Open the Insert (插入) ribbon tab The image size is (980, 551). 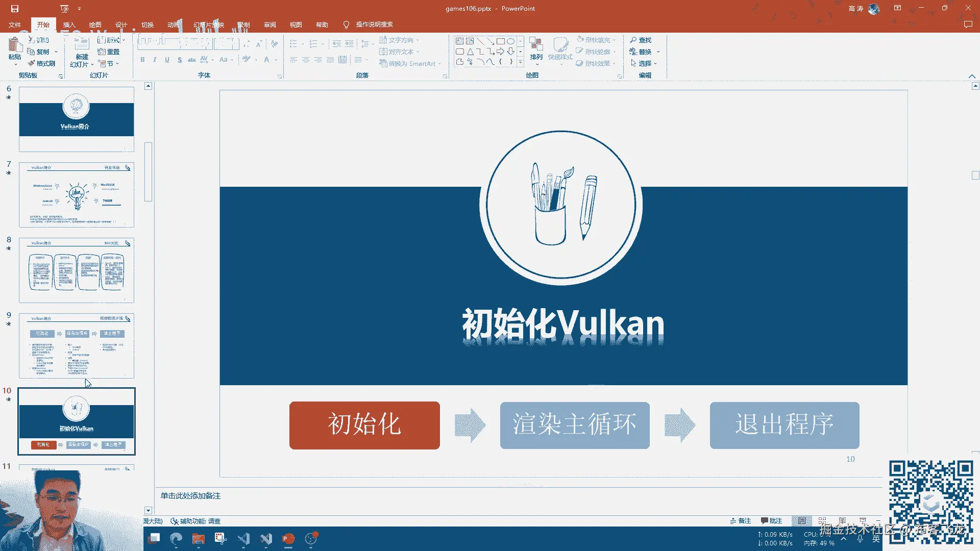coord(69,24)
